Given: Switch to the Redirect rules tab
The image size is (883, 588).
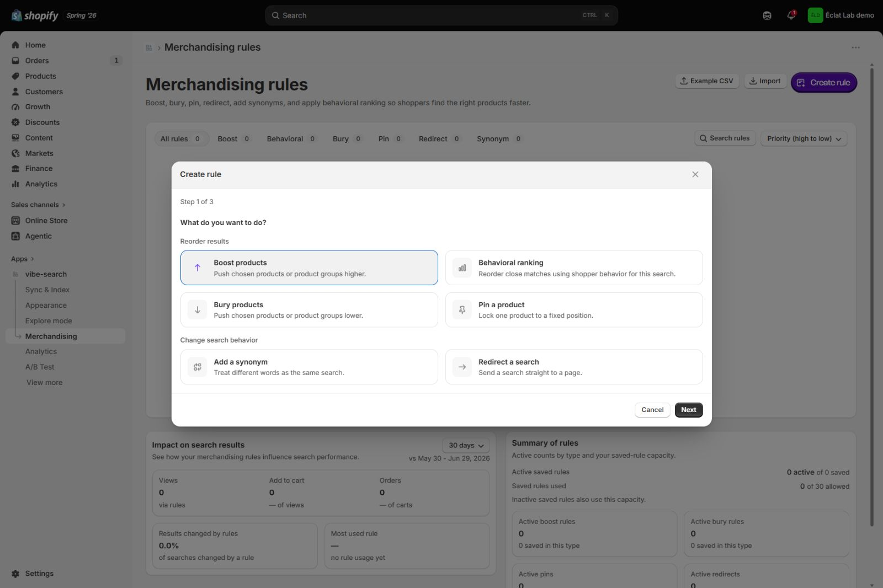Looking at the screenshot, I should (439, 139).
